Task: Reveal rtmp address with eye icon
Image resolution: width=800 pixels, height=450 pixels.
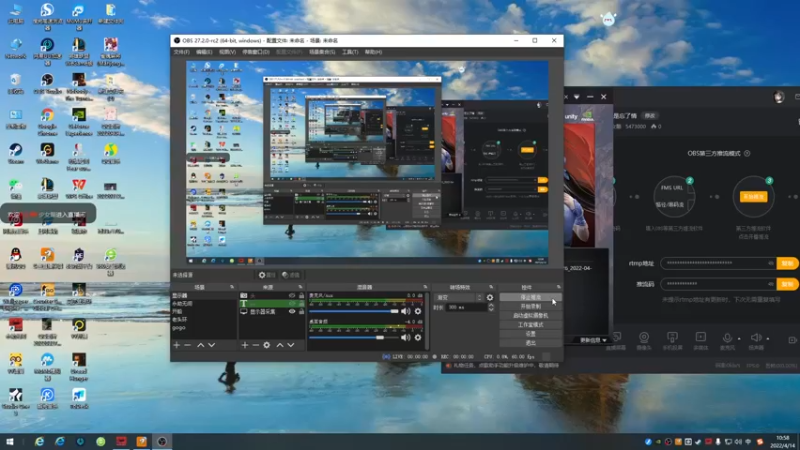Action: pos(770,263)
